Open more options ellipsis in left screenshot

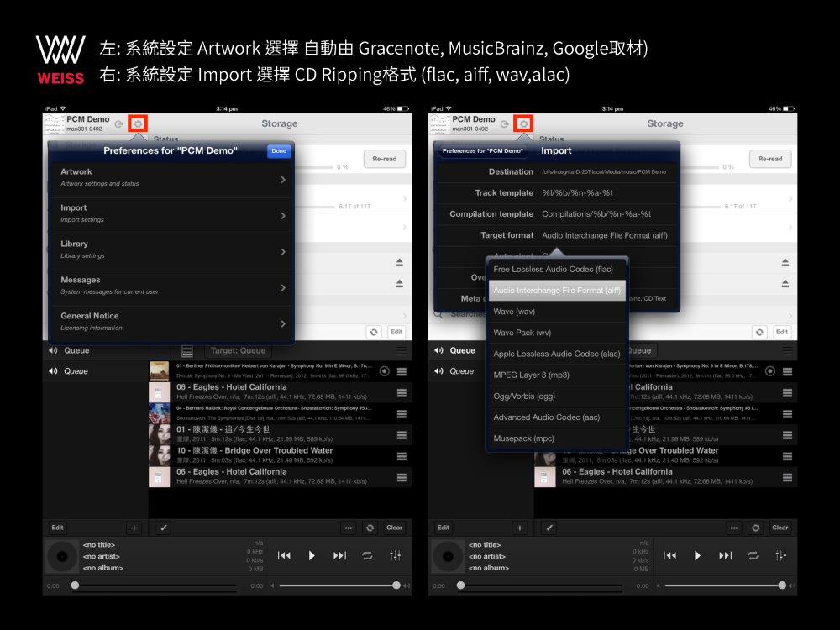[349, 528]
